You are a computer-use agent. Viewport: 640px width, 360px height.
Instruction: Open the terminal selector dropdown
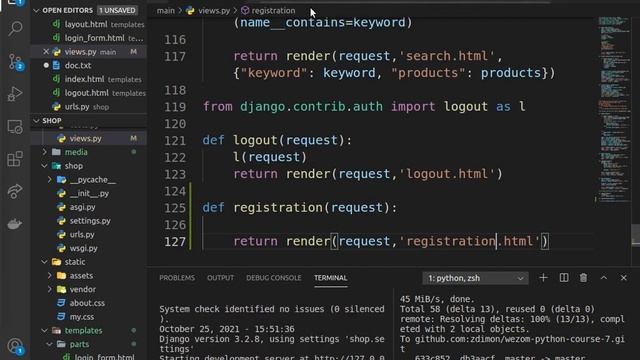pyautogui.click(x=476, y=278)
